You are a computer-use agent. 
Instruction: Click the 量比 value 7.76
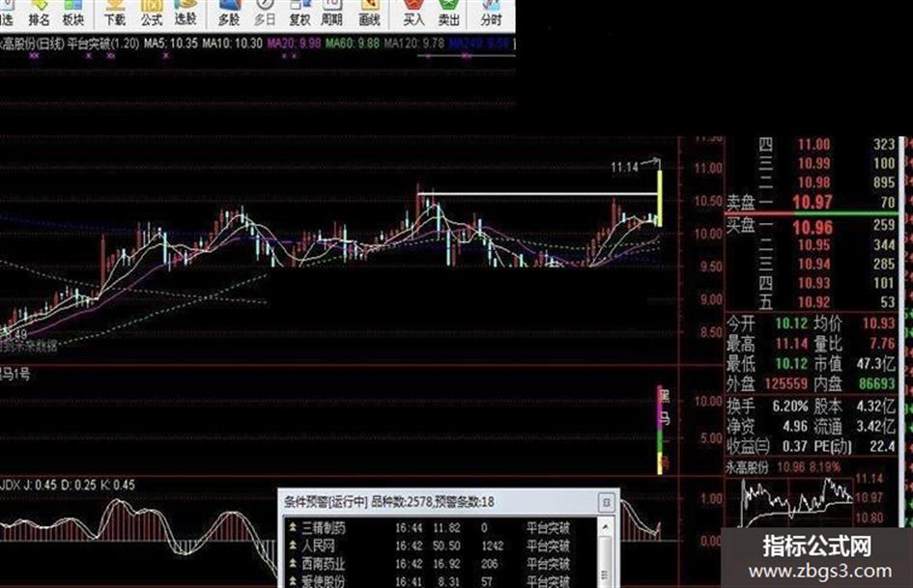881,344
